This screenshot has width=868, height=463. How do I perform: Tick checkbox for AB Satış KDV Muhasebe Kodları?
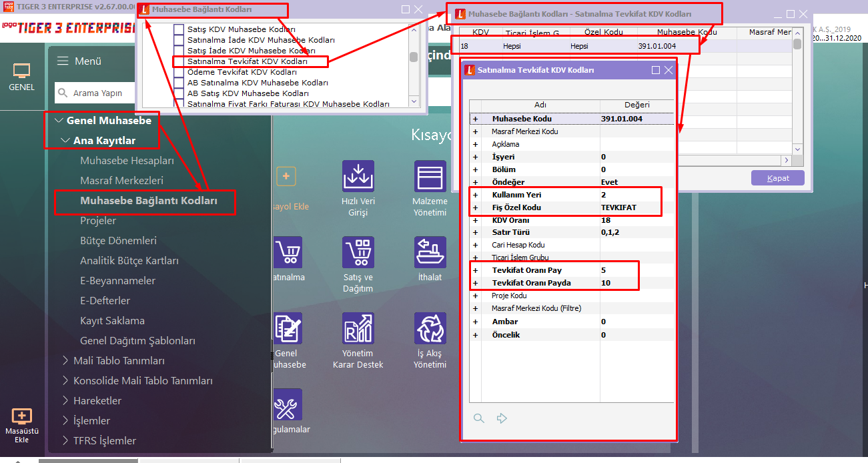click(x=178, y=93)
